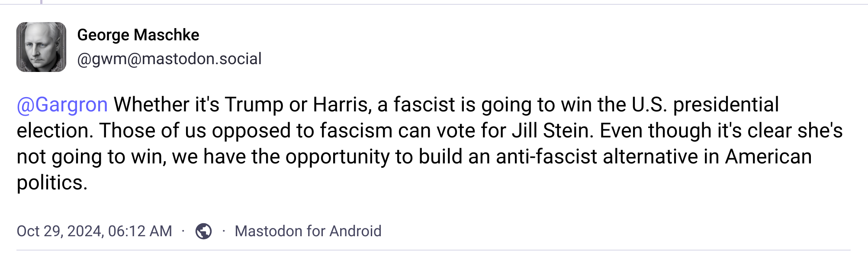Click the word "Android" in the footer
868x254 pixels.
click(x=355, y=231)
